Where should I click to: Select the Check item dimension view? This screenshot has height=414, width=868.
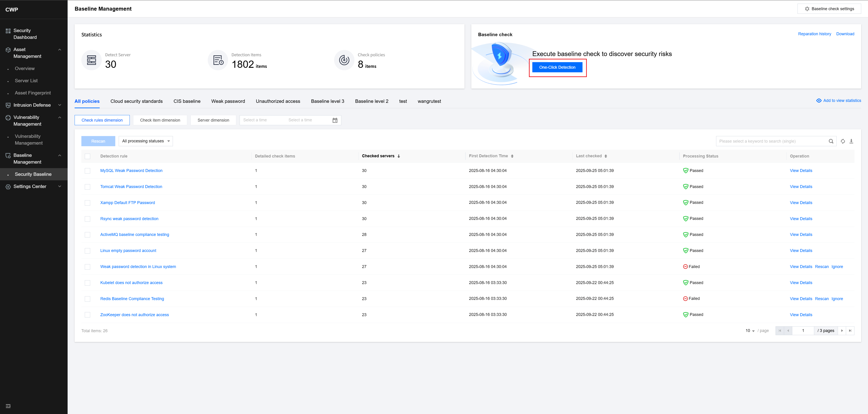(160, 120)
